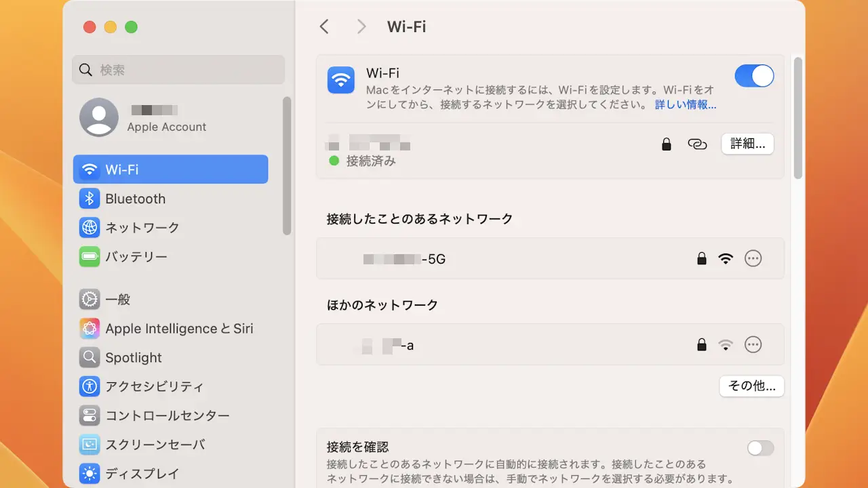
Task: Turn off the Wi-Fi switch
Action: click(754, 76)
